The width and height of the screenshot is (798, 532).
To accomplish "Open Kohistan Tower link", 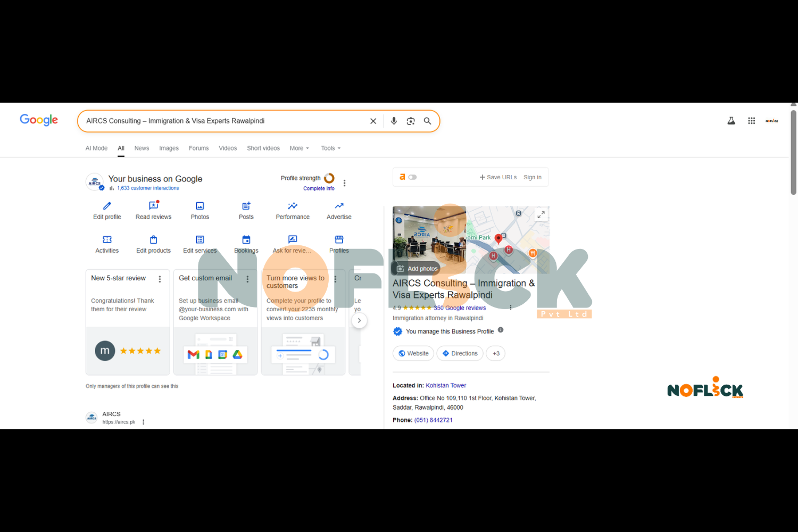I will [446, 386].
